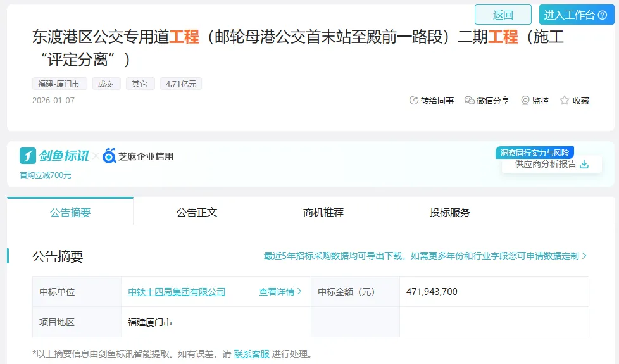Switch to the 商机推荐 tab
The image size is (619, 364).
323,212
